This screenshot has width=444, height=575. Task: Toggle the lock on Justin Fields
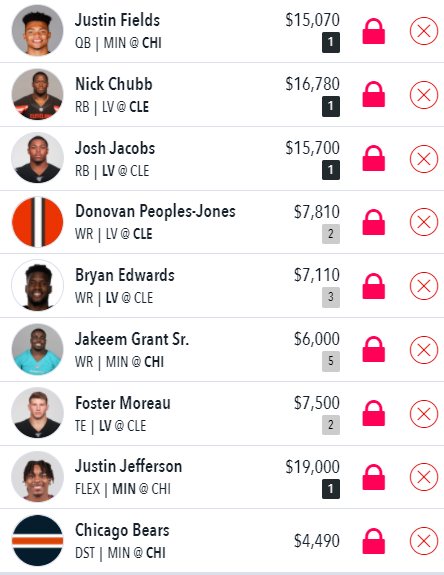pyautogui.click(x=374, y=32)
